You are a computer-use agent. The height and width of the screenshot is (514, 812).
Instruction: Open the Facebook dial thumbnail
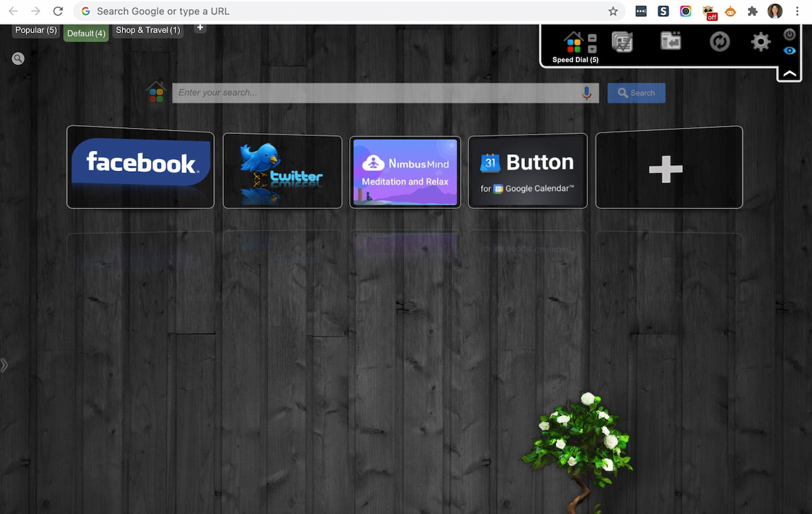[140, 168]
